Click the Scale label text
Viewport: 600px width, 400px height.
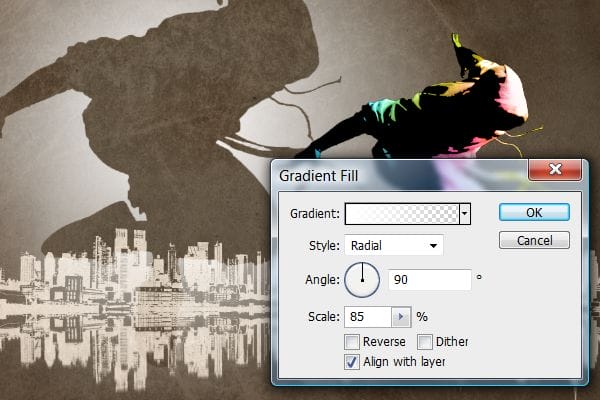pyautogui.click(x=321, y=317)
